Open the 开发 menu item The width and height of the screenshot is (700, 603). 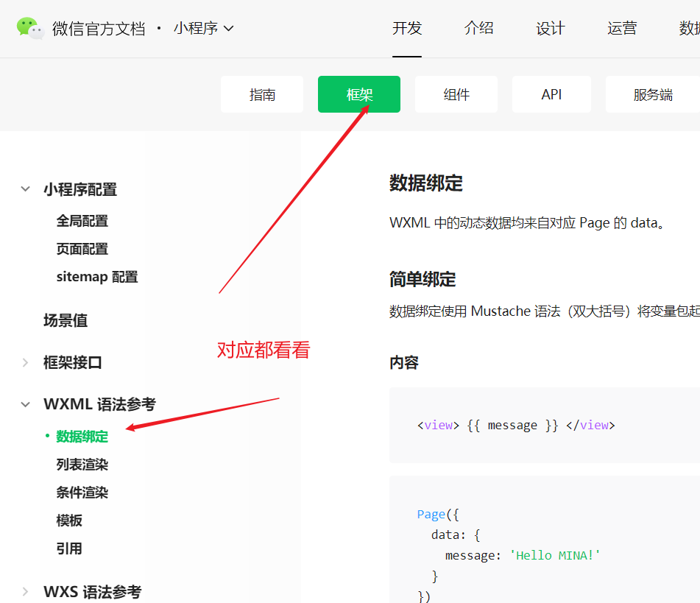(407, 28)
